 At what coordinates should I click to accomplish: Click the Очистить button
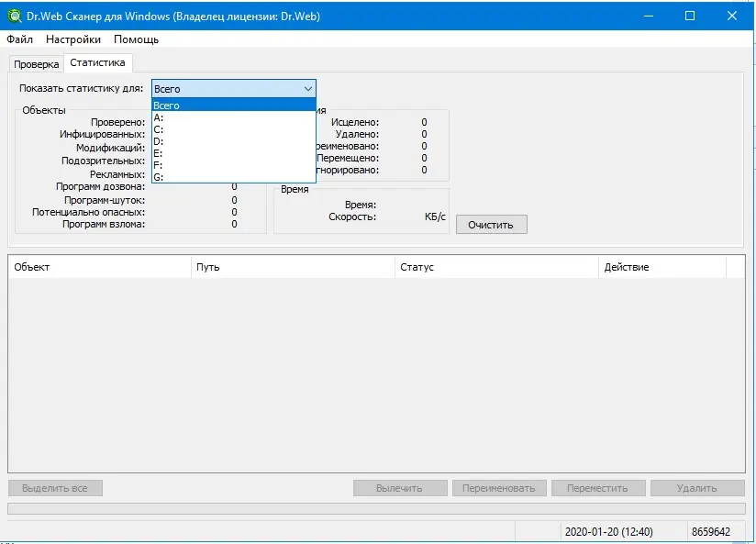pyautogui.click(x=491, y=225)
